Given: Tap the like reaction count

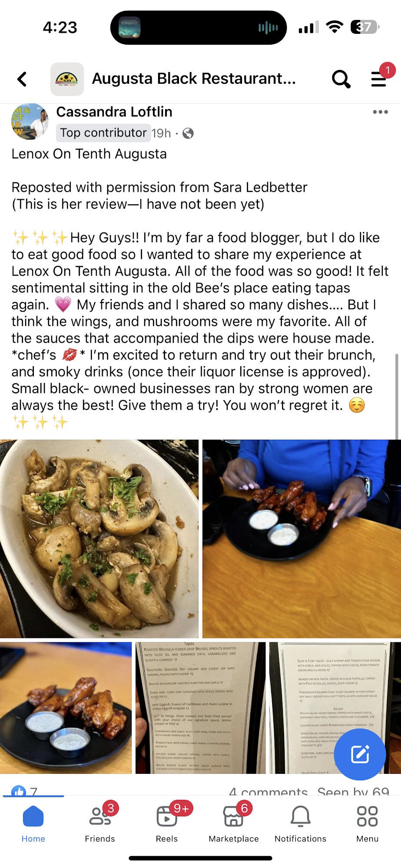Looking at the screenshot, I should pyautogui.click(x=25, y=791).
